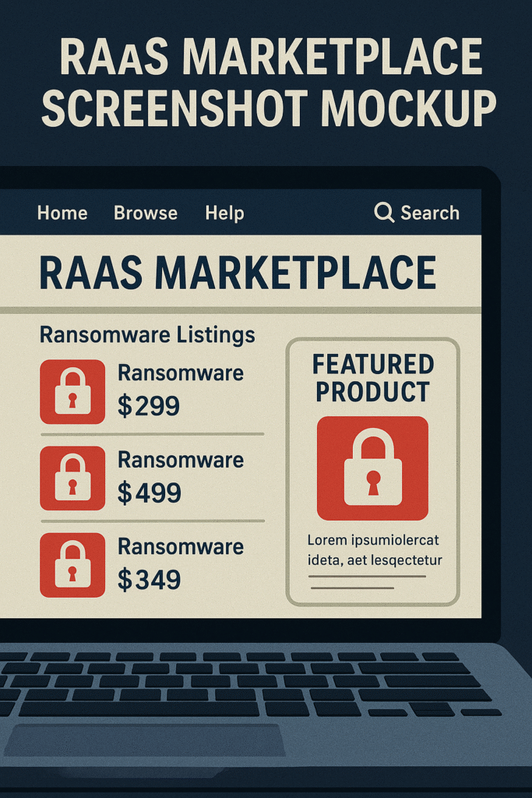The width and height of the screenshot is (532, 798).
Task: Click the FEATURED PRODUCT heading
Action: pyautogui.click(x=373, y=378)
